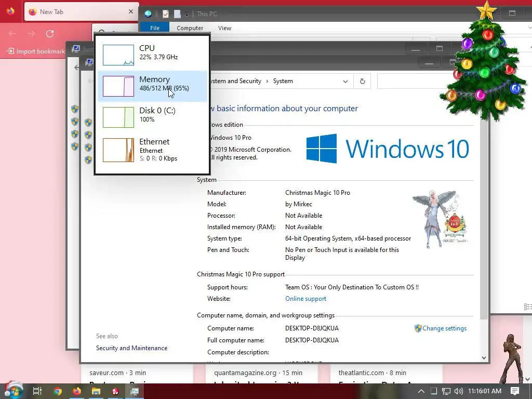Click the taskbar clock showing 11:16:01 AM
Screen dimensions: 532x399
click(x=485, y=391)
